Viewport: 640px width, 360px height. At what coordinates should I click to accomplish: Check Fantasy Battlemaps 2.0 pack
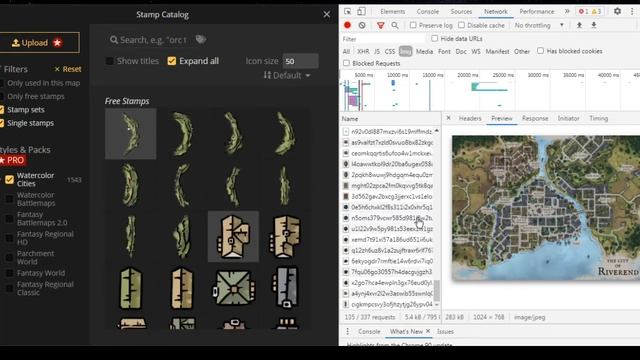9,219
